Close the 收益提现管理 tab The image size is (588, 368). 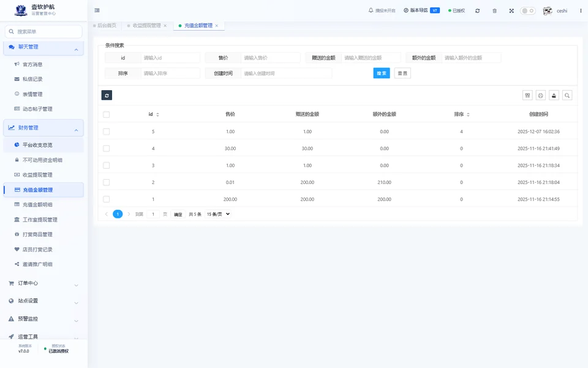(x=165, y=26)
